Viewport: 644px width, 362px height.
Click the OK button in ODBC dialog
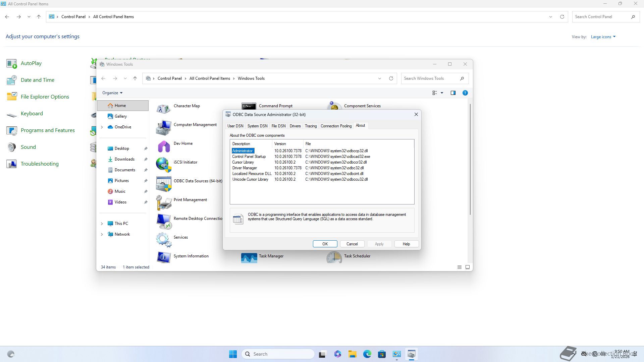click(x=325, y=244)
